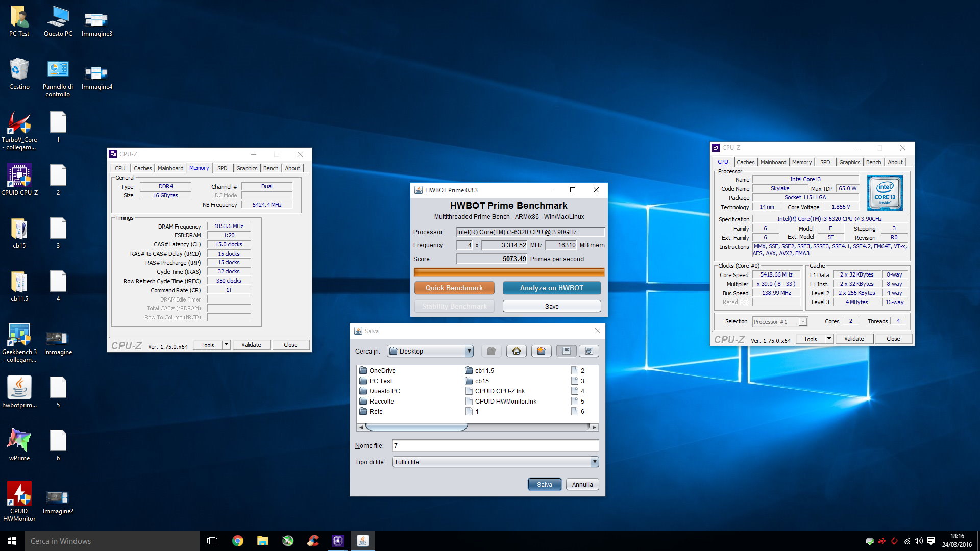This screenshot has height=551, width=980.
Task: Select the OneDrive folder in the file list
Action: (x=377, y=370)
